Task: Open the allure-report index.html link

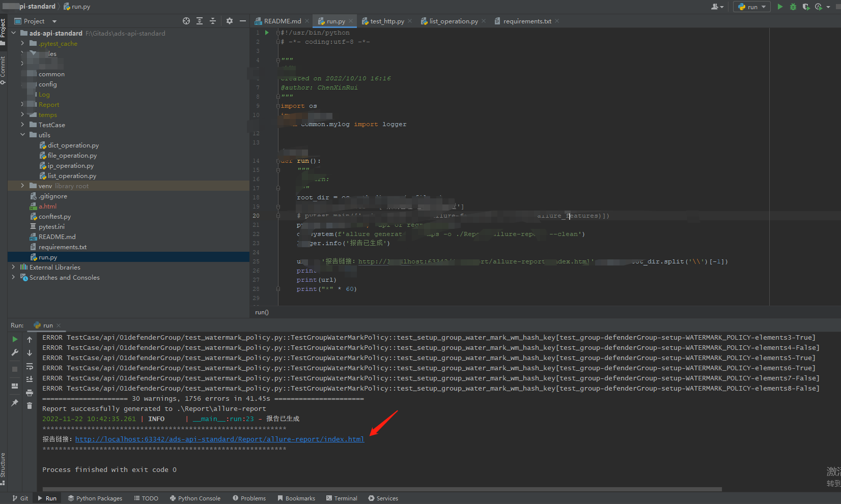Action: pos(219,439)
